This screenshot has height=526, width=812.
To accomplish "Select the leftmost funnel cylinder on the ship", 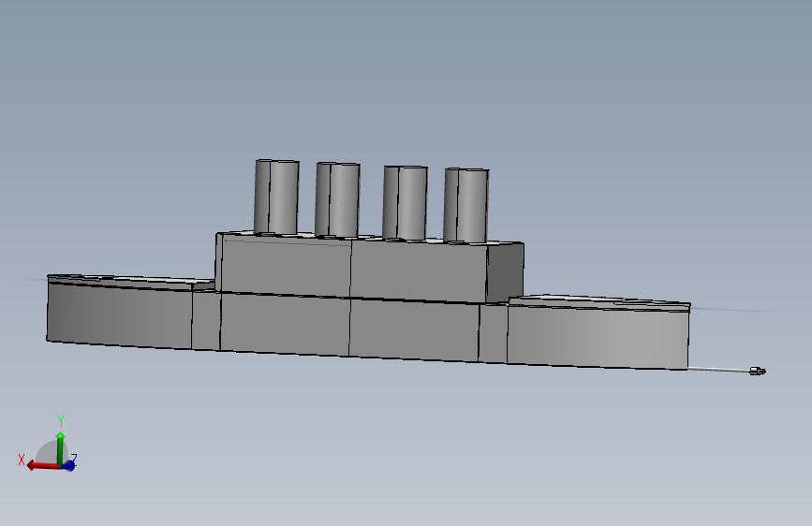I will pyautogui.click(x=276, y=197).
